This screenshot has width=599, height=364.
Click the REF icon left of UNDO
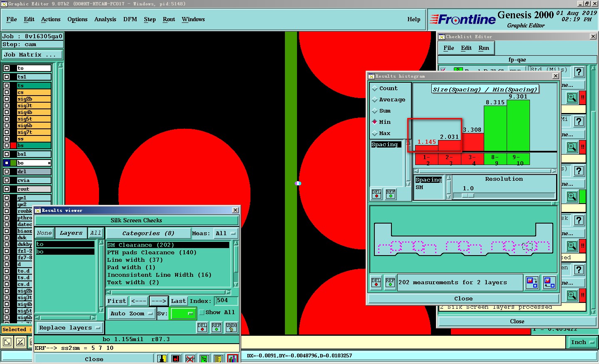216,327
